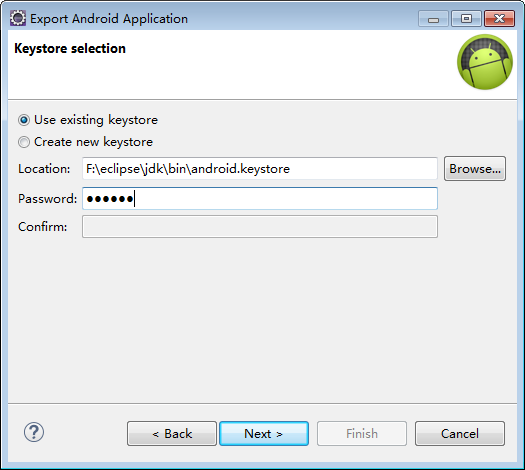The height and width of the screenshot is (470, 525).
Task: Click the Password: label
Action: [x=48, y=199]
